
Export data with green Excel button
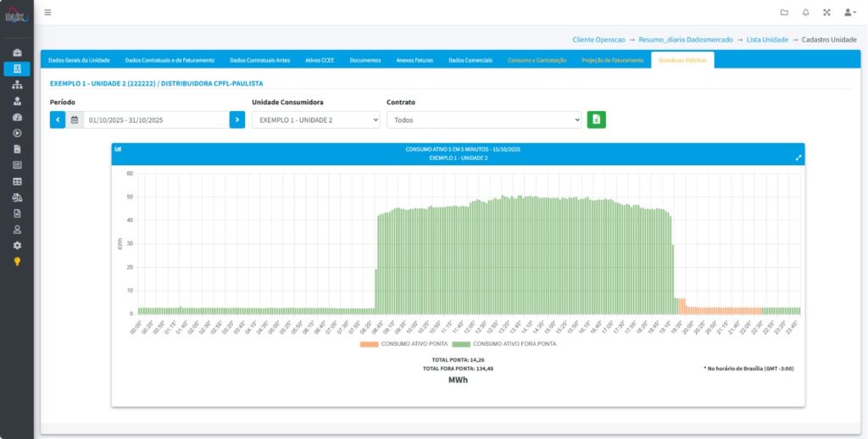(596, 120)
